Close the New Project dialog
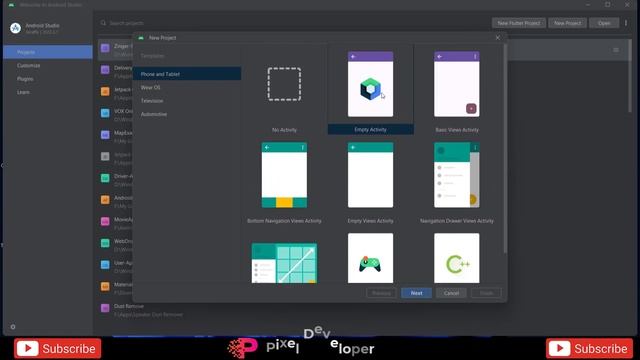This screenshot has height=360, width=640. [x=498, y=38]
